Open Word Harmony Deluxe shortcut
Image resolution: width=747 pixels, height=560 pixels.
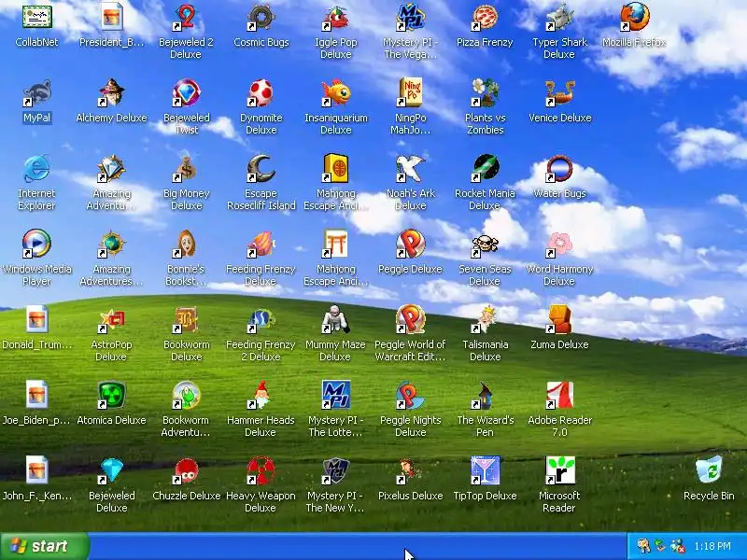(559, 244)
